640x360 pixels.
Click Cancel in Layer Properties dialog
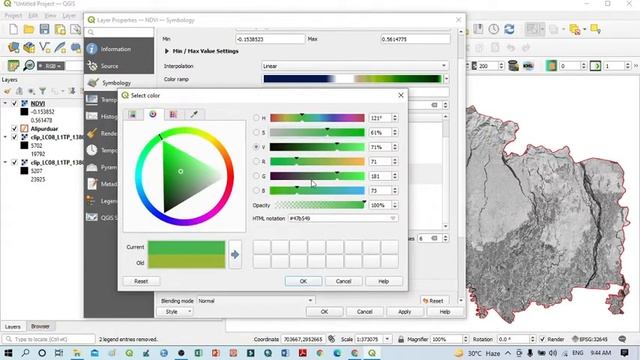point(364,312)
